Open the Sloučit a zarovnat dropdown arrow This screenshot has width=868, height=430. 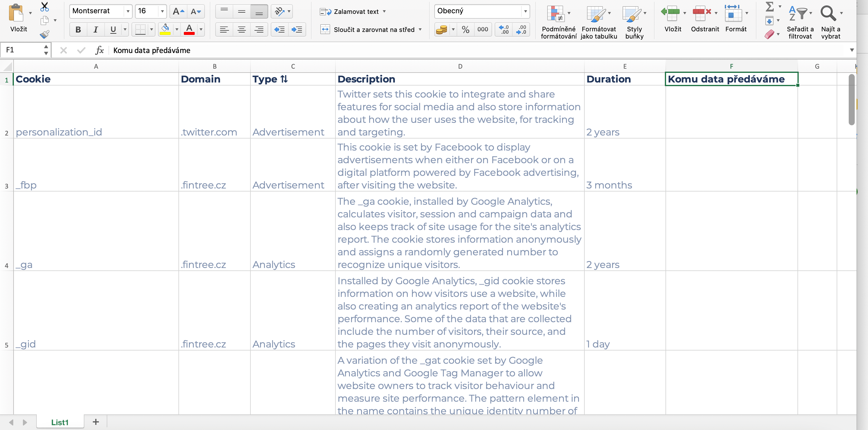(420, 30)
